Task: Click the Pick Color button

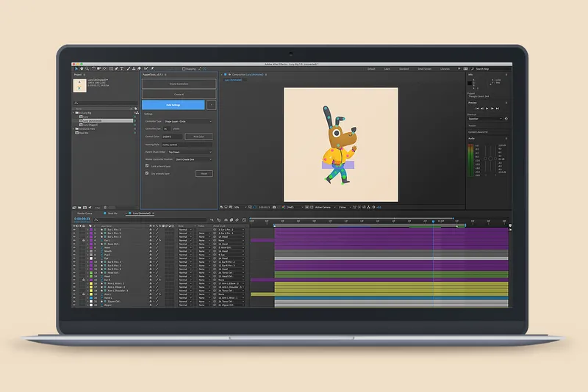Action: click(198, 137)
